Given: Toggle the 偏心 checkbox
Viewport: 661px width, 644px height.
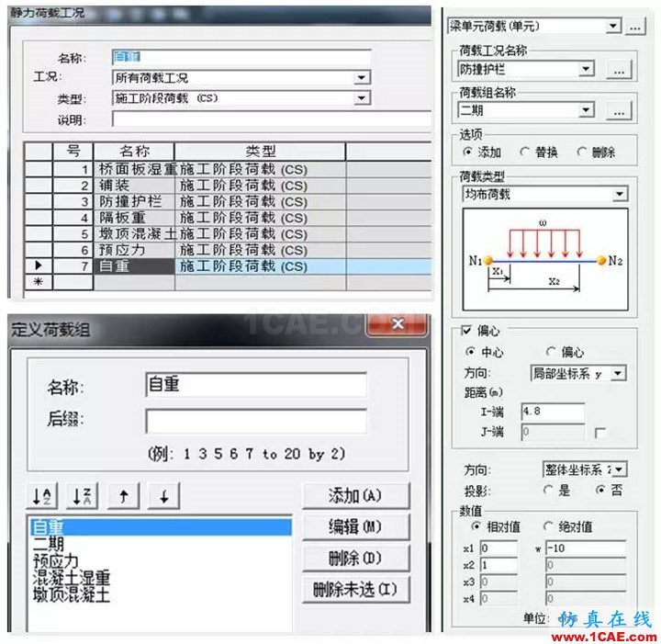Looking at the screenshot, I should (466, 331).
